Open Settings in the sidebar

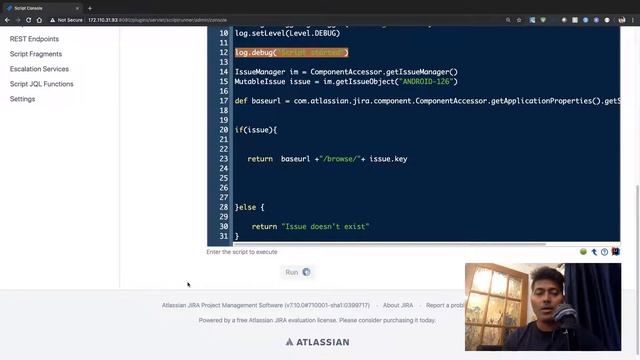(x=22, y=99)
